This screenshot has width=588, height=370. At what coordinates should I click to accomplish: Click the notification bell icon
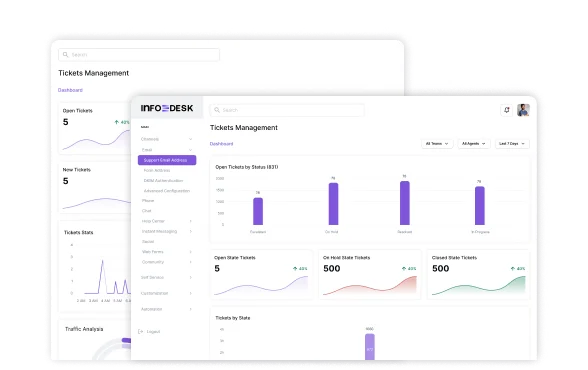[507, 110]
